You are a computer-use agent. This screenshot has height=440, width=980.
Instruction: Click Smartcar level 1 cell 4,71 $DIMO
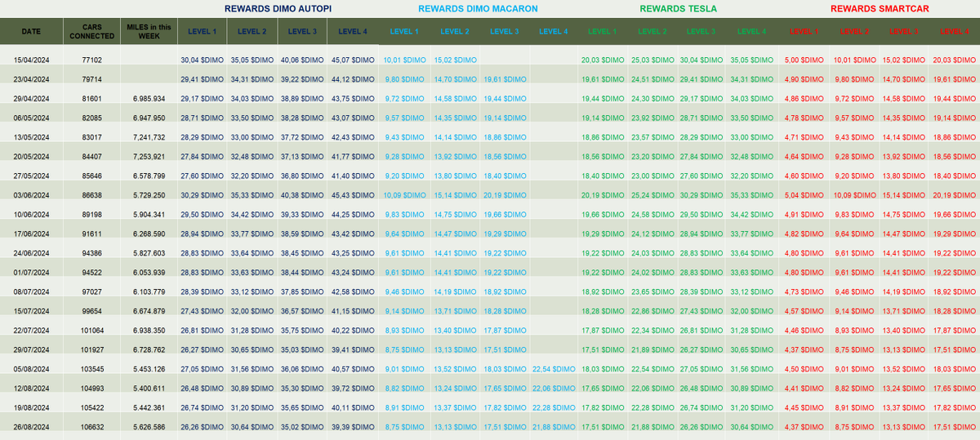(x=804, y=136)
